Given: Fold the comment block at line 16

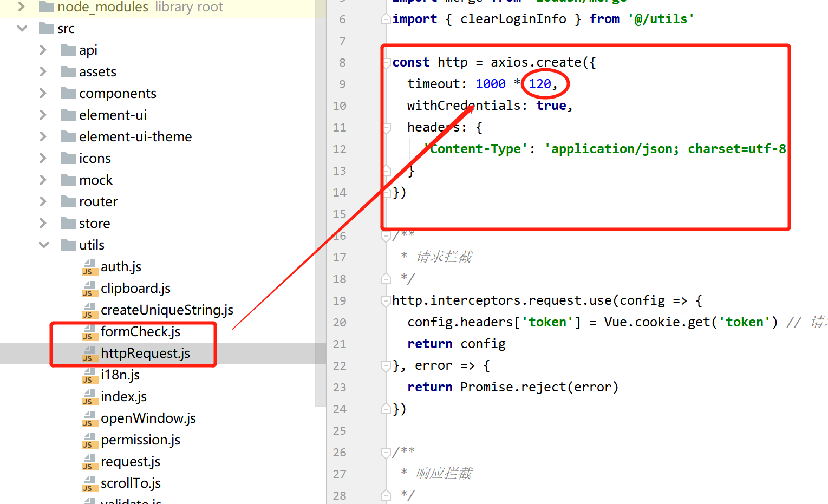Looking at the screenshot, I should point(386,236).
